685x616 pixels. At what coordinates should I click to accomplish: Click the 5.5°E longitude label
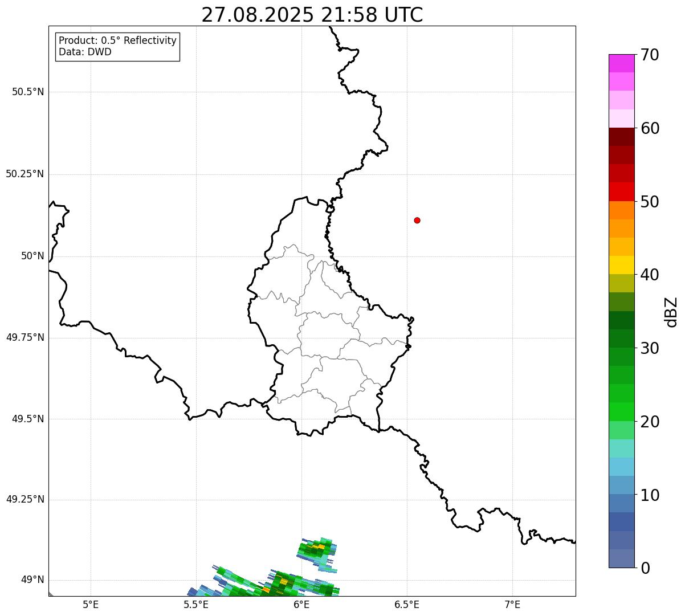coord(196,604)
